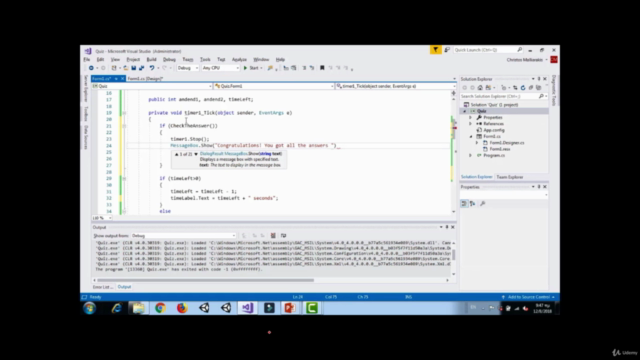Click the Find in Files toolbar icon

270,68
